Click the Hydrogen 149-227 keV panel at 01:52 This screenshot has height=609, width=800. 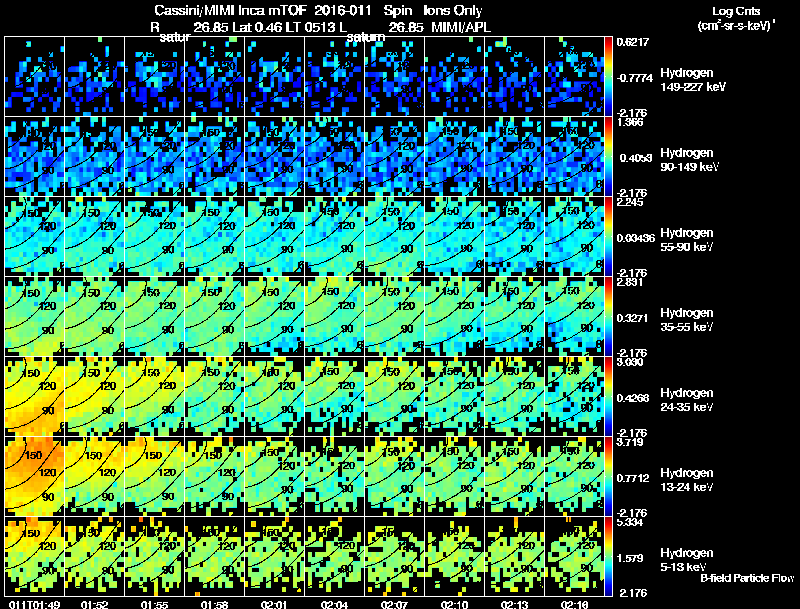tap(94, 76)
